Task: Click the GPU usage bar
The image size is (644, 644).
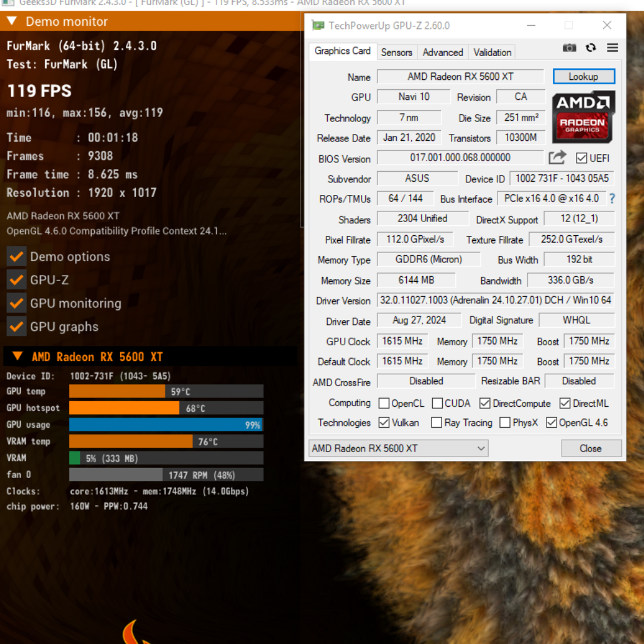Action: click(x=166, y=425)
